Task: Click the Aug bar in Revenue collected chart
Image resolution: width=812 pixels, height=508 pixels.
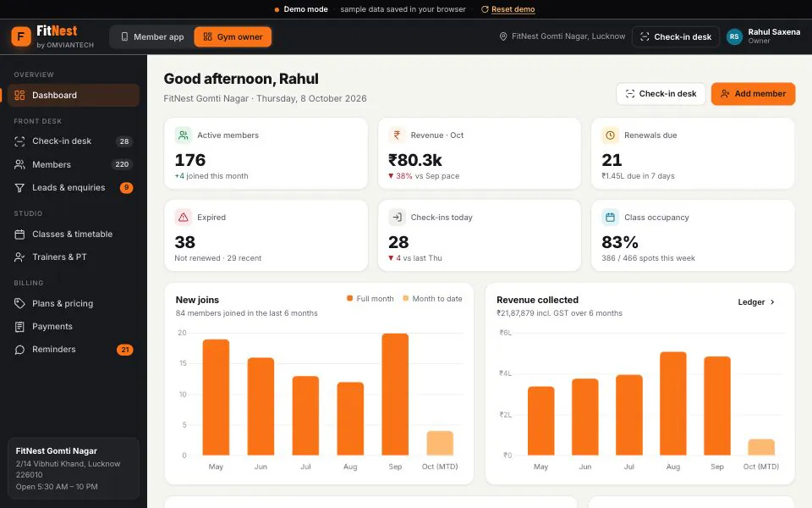Action: (673, 404)
